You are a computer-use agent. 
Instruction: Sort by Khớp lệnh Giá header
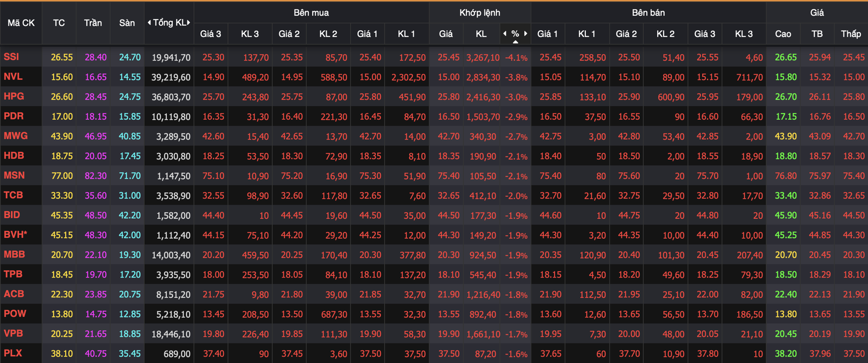click(x=445, y=34)
